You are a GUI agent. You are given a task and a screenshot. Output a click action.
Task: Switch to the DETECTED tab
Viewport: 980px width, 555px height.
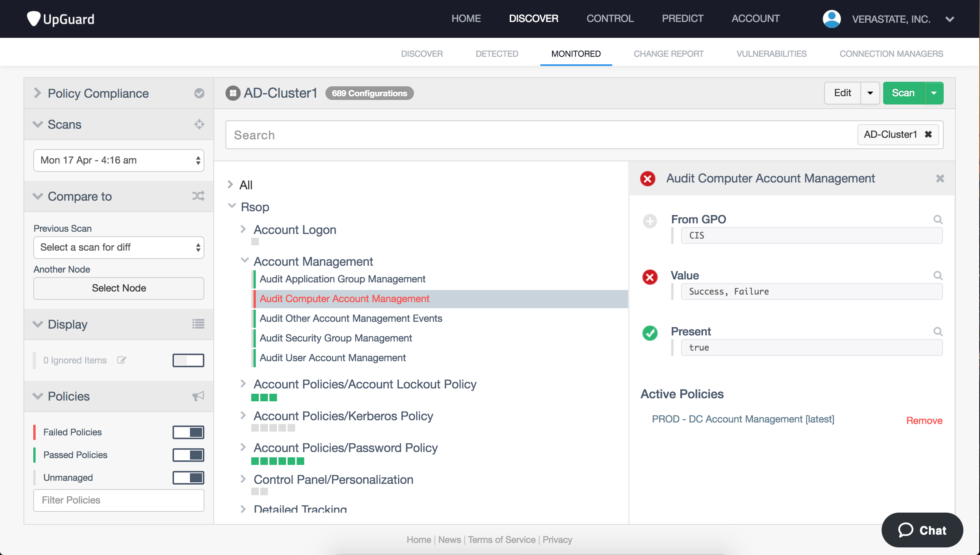pos(497,54)
